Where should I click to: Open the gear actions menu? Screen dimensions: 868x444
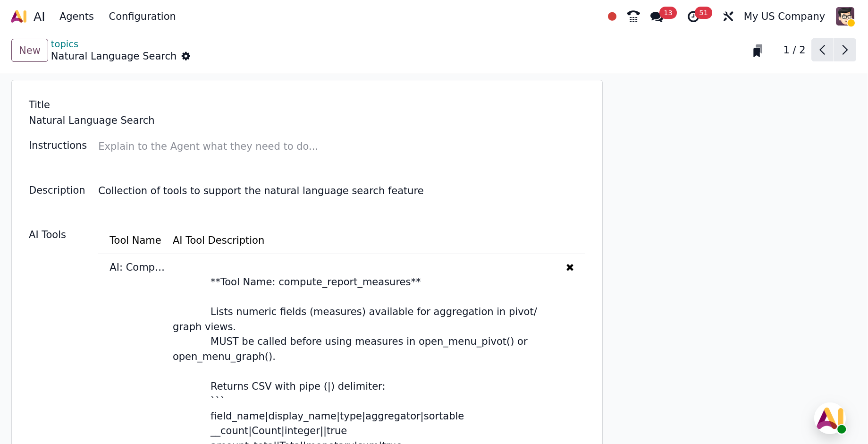pos(186,56)
